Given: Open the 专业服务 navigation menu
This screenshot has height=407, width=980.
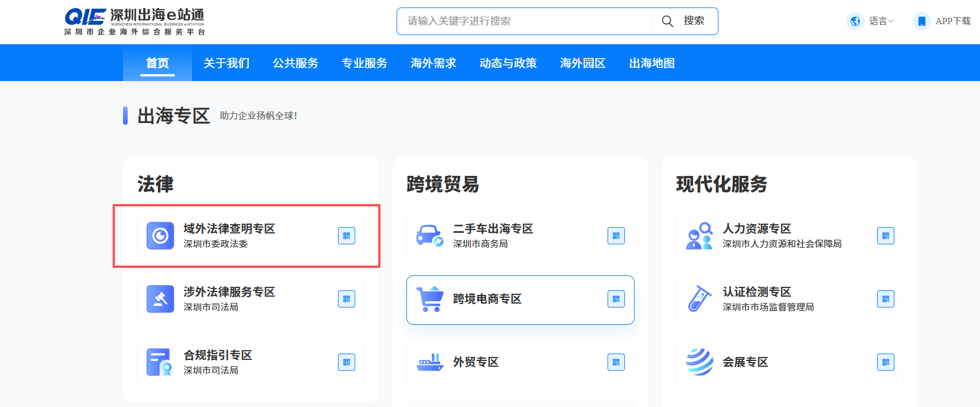Looking at the screenshot, I should tap(364, 63).
